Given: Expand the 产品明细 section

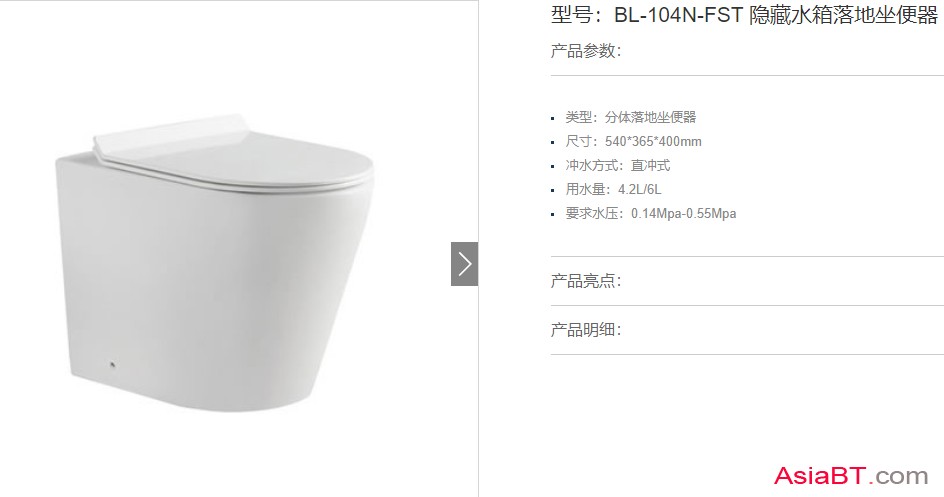Looking at the screenshot, I should coord(586,330).
